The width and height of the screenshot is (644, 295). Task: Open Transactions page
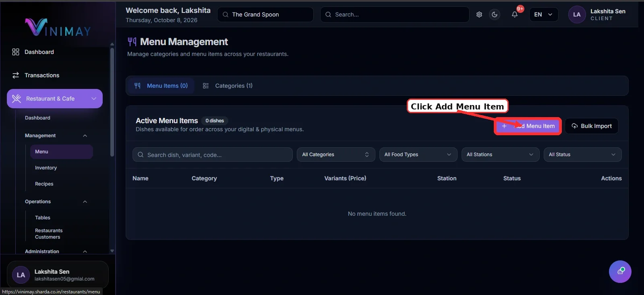[42, 75]
